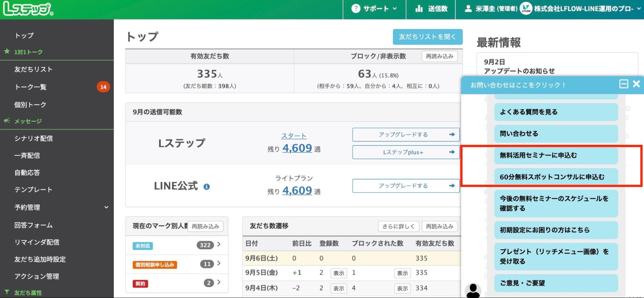Click Lステップplus+ upgrade button

[x=406, y=152]
